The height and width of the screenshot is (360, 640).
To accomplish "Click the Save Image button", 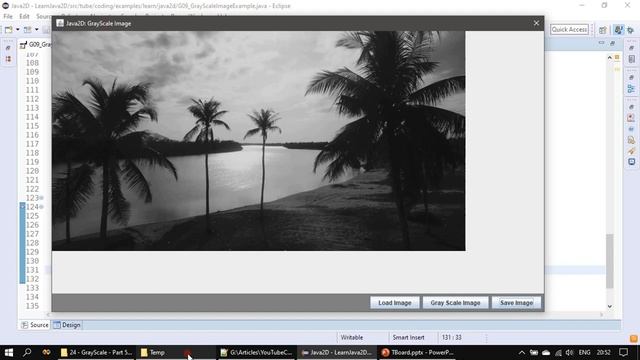I will (x=516, y=303).
